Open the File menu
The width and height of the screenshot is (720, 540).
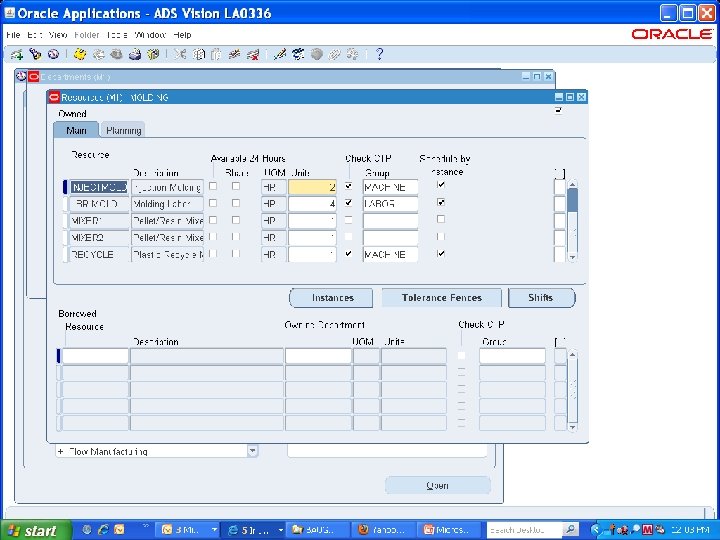tap(13, 35)
